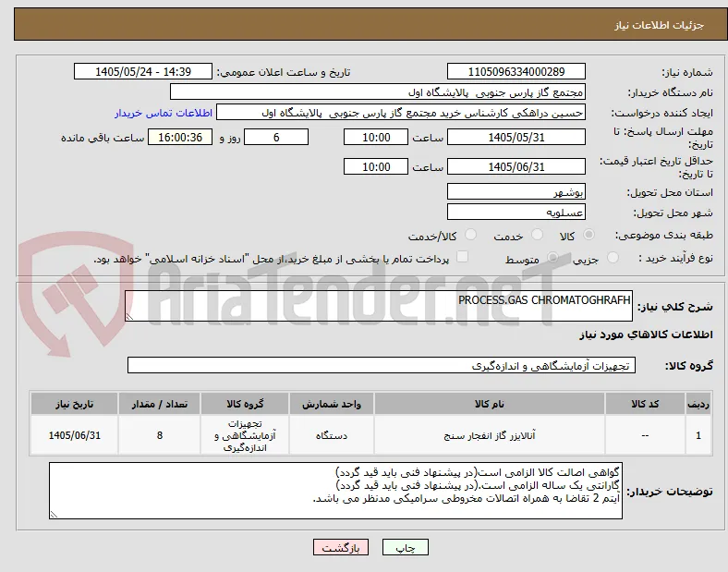The width and height of the screenshot is (728, 572).
Task: Click the announcement date field 1405/05/24 - 14:39
Action: click(143, 71)
